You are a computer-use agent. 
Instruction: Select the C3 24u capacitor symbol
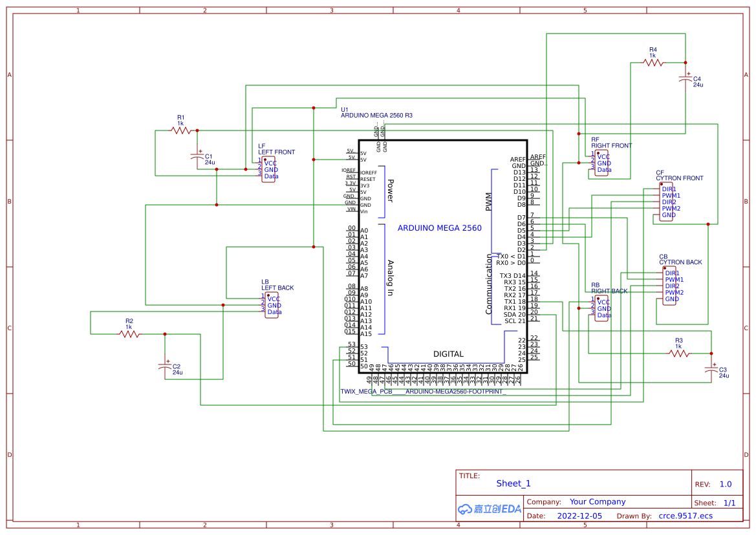click(711, 370)
